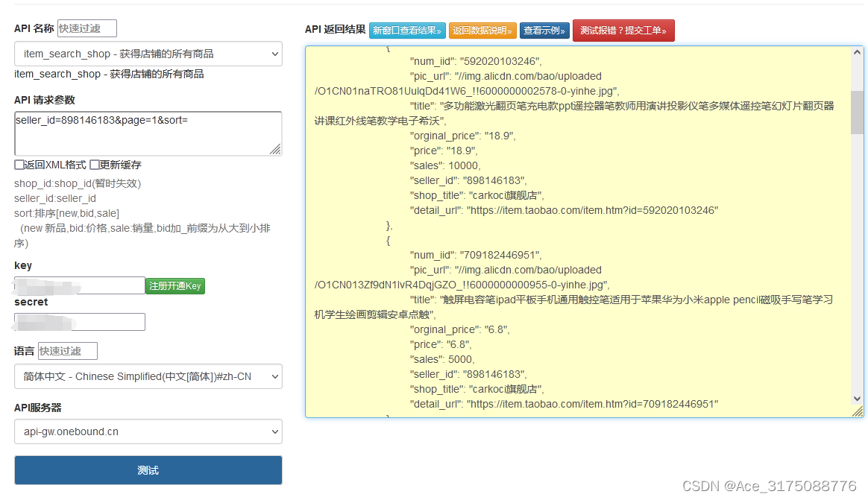
Task: Click the API name quick filter field
Action: click(87, 28)
